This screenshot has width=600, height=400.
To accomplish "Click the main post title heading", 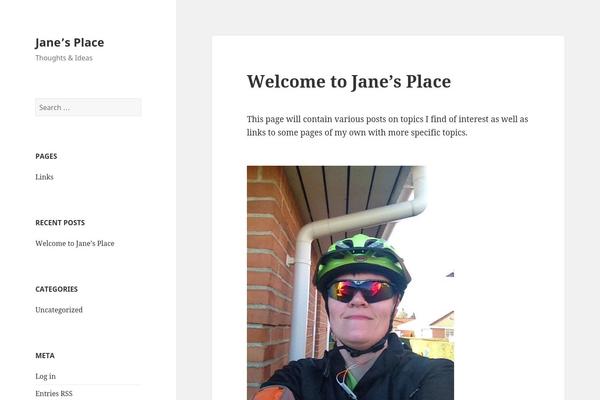I will (x=349, y=82).
